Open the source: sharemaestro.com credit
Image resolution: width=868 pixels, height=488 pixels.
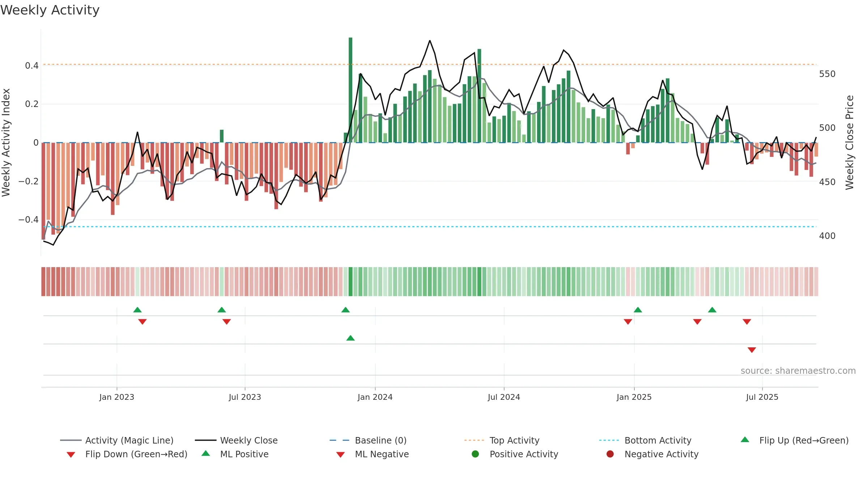click(798, 371)
